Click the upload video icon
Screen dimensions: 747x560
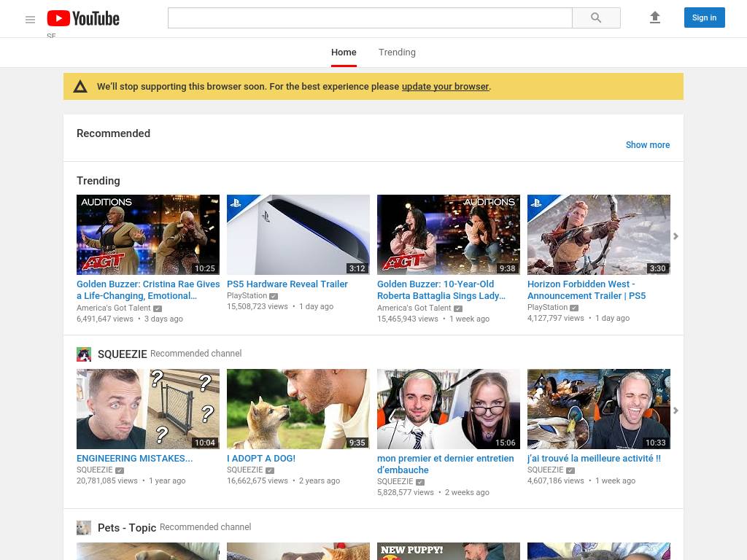654,17
